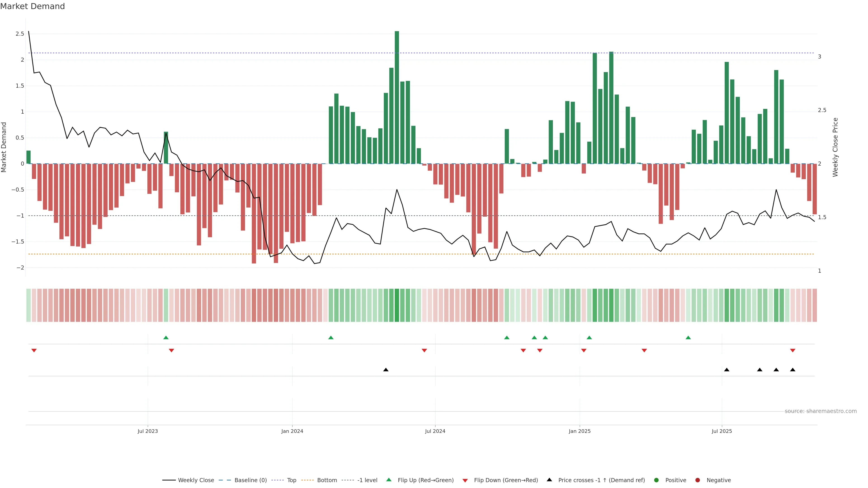
Task: Click the tallest green demand bar
Action: point(397,98)
